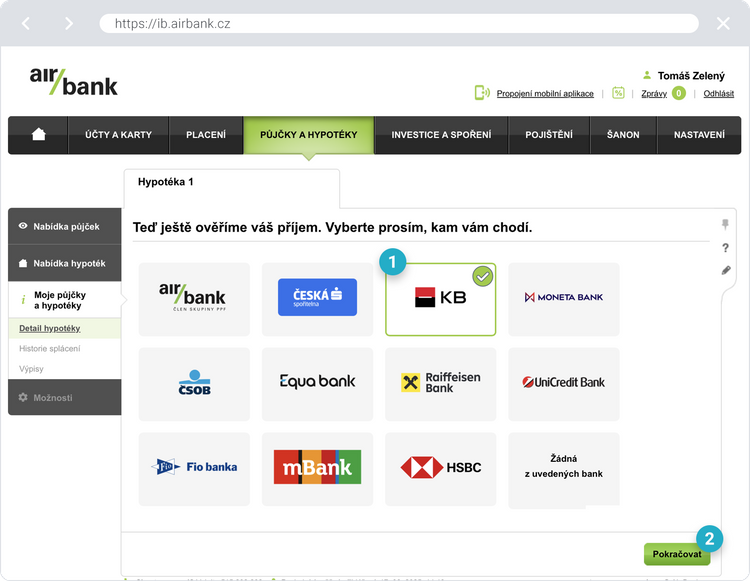Open help via the question mark icon
Viewport: 750px width, 581px height.
[726, 248]
